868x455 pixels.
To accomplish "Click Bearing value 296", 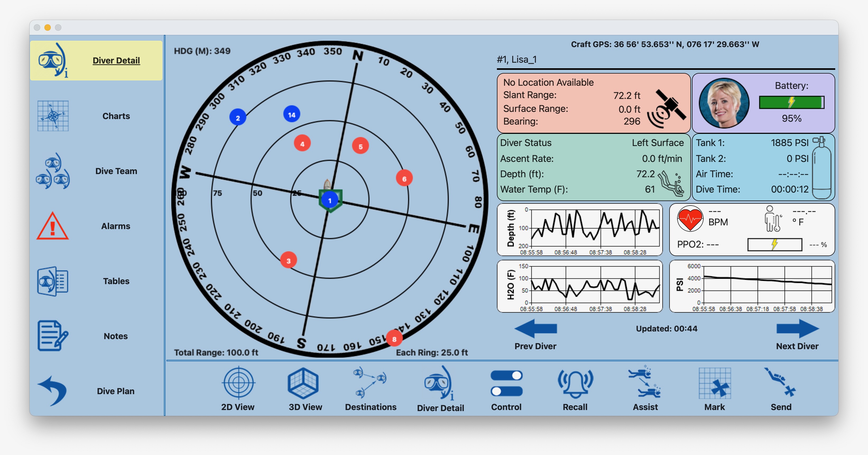I will [x=632, y=121].
